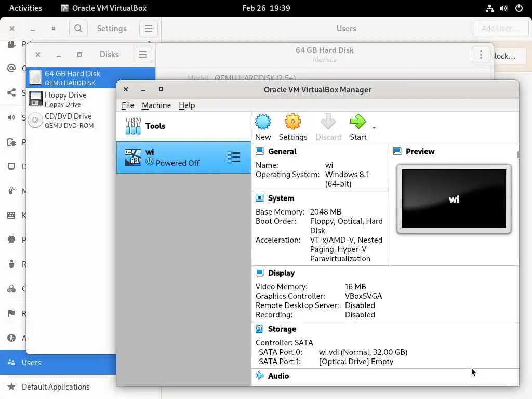Click the VBoxSVGA graphics controller value

coord(363,296)
